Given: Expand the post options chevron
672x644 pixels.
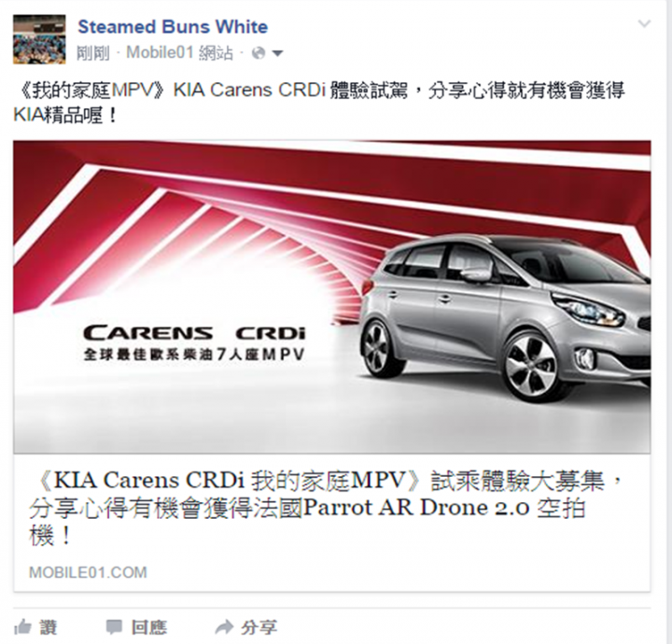Looking at the screenshot, I should pos(644,23).
